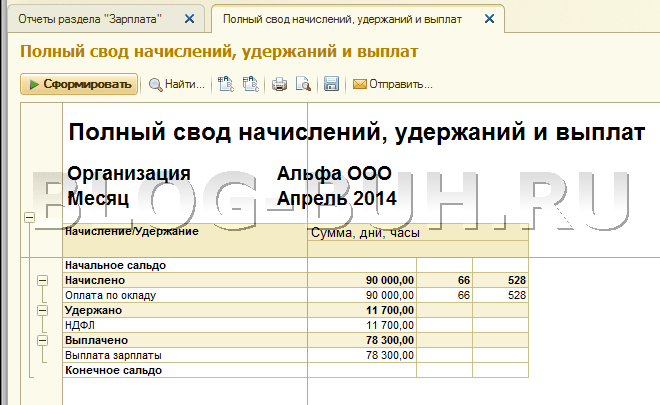Select the Выплата зарплаты cell
This screenshot has width=660, height=405.
(185, 355)
